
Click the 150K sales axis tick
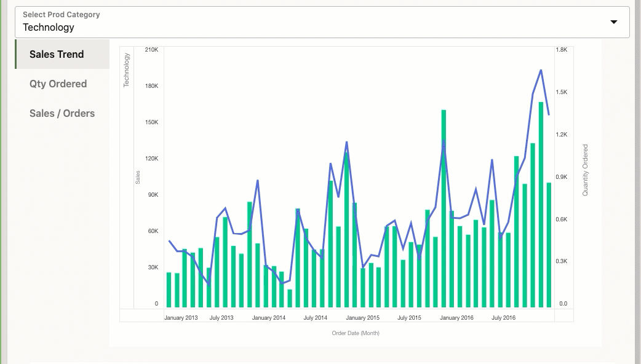pos(152,122)
